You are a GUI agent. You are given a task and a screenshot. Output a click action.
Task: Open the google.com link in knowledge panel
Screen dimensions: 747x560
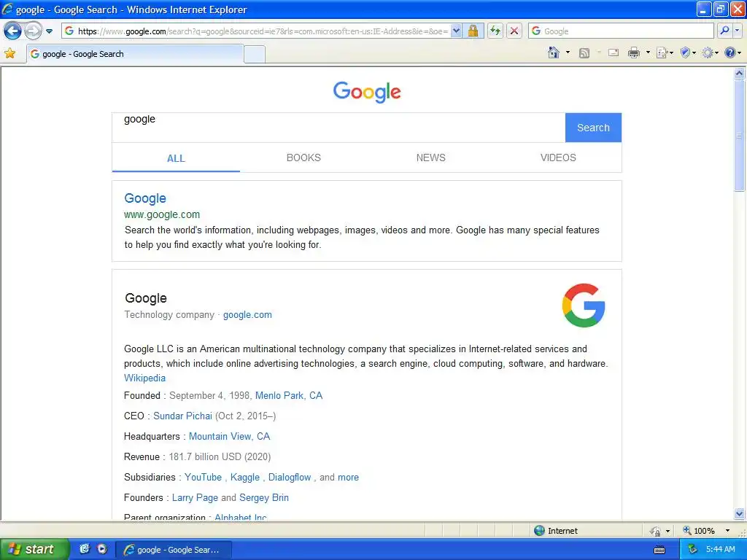247,315
